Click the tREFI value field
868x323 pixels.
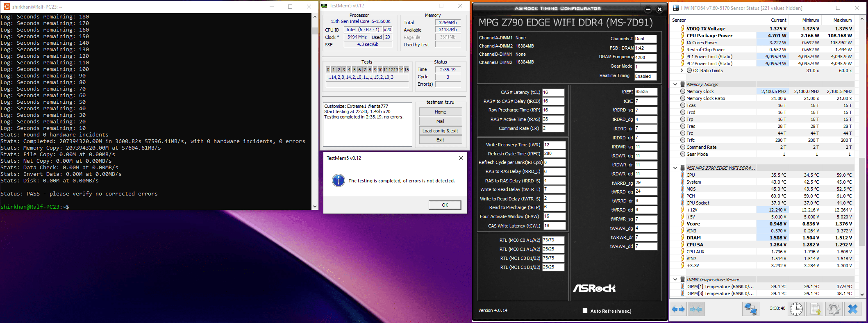point(646,92)
